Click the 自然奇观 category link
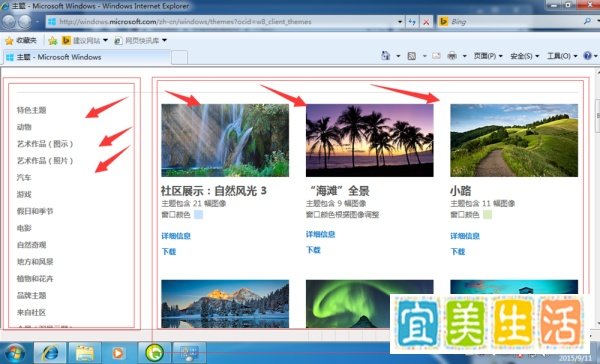600x364 pixels. [31, 245]
